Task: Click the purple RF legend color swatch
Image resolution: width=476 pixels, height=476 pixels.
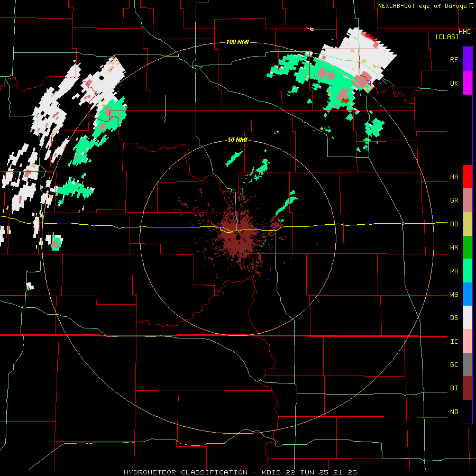Action: point(467,59)
